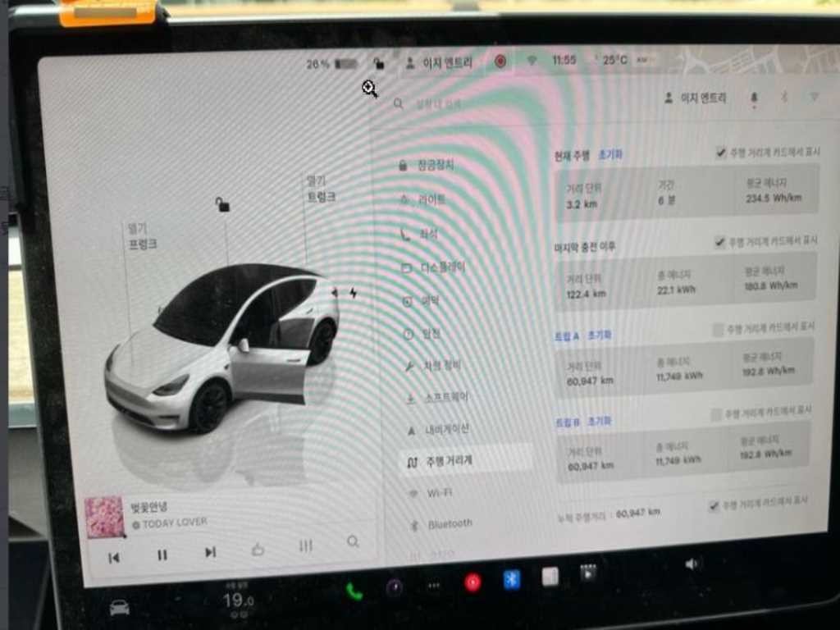
Task: Open charge port via lightning bolt icon
Action: (353, 293)
